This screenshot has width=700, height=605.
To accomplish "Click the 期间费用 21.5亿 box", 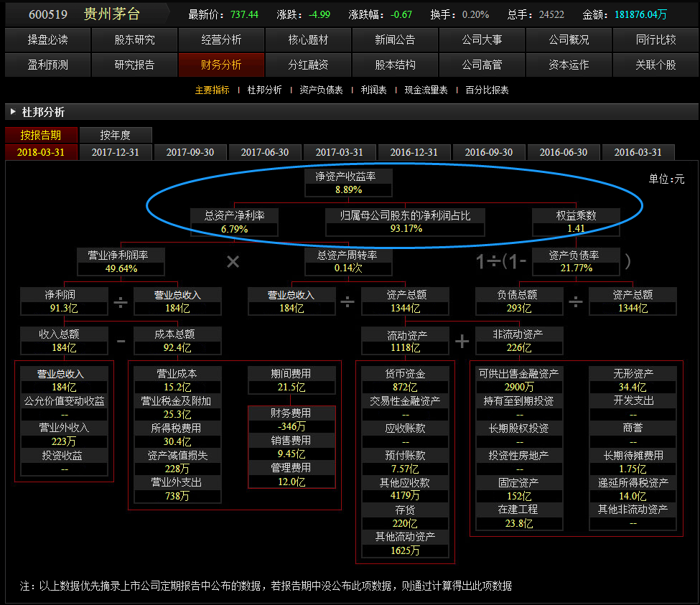I will click(291, 380).
